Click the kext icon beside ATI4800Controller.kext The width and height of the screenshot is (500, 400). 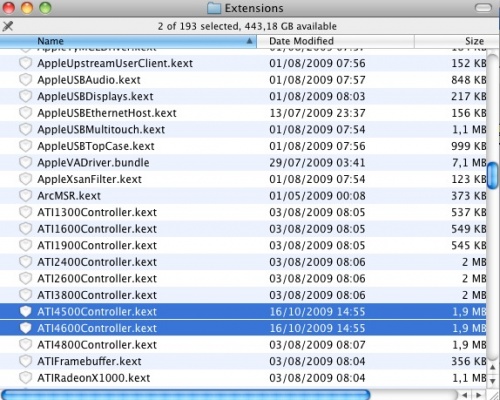(x=25, y=344)
